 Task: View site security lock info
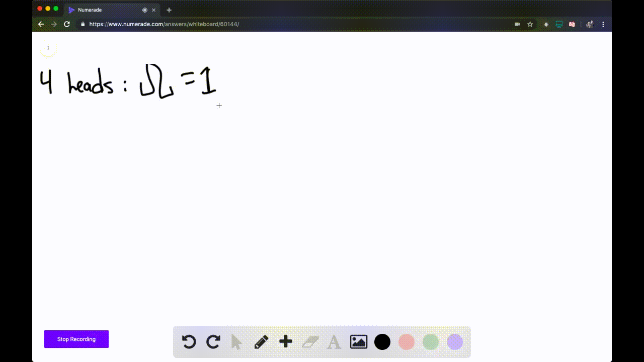pos(83,24)
